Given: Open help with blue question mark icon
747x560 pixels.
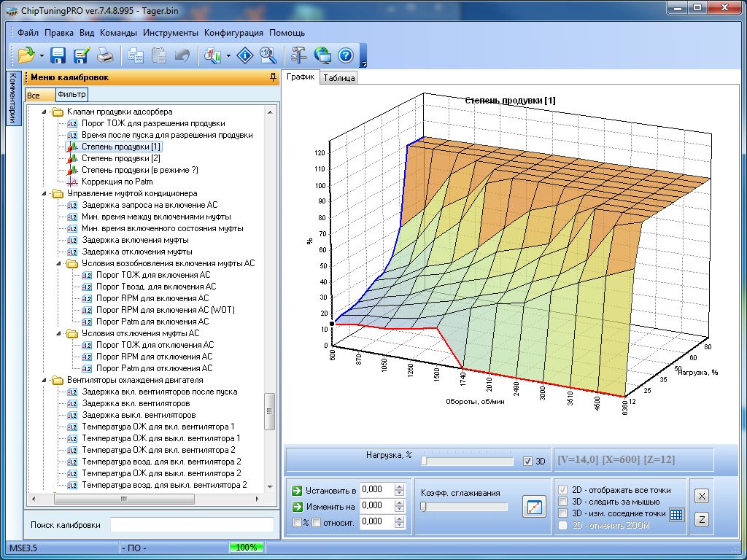Looking at the screenshot, I should pyautogui.click(x=346, y=55).
